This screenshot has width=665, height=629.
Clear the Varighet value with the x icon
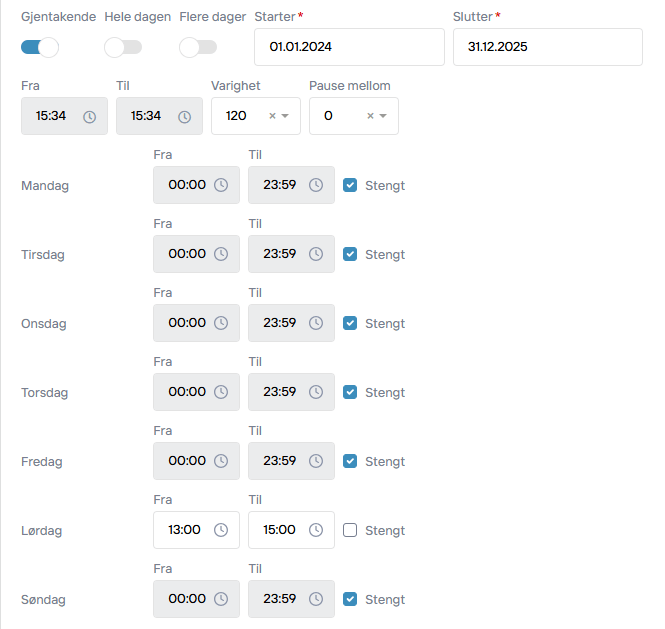[272, 116]
